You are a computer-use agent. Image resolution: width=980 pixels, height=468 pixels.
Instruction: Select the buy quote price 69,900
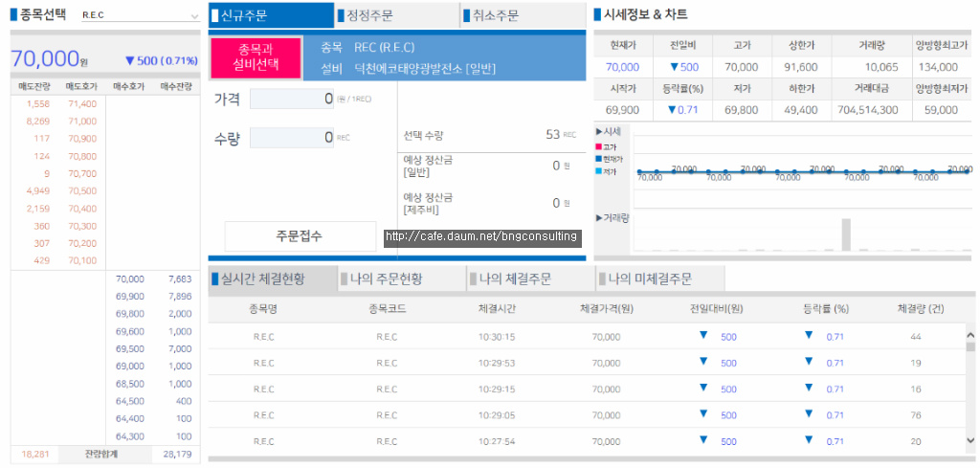(130, 296)
